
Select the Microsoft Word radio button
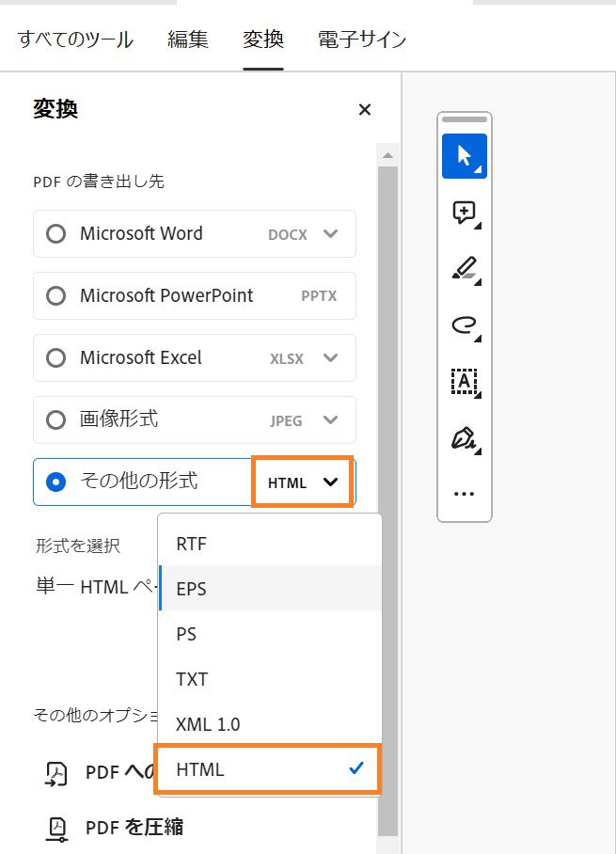click(56, 233)
